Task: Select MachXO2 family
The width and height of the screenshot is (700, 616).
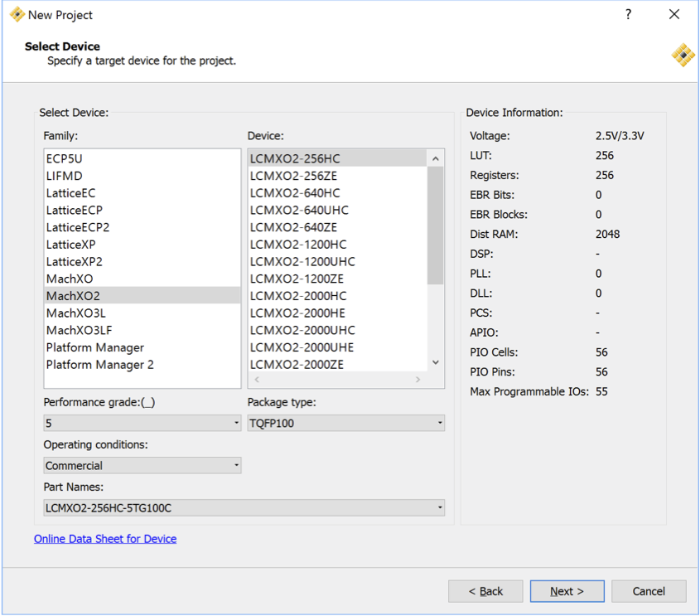Action: tap(142, 296)
